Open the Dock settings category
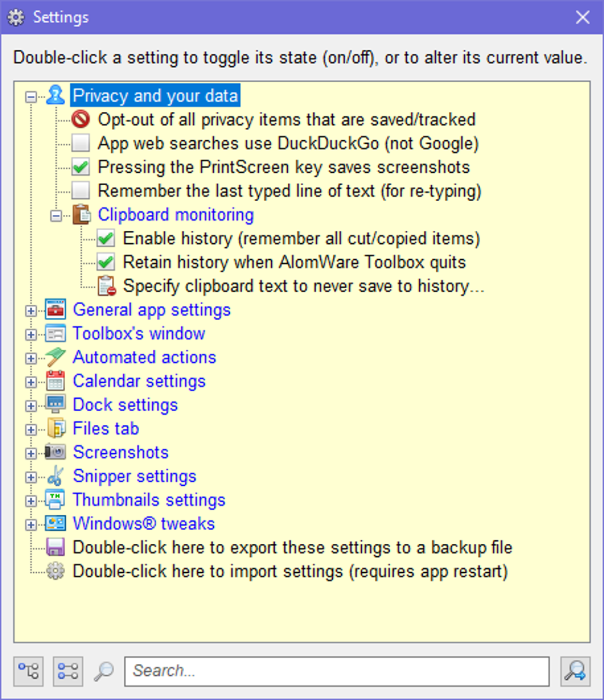604x700 pixels. point(125,404)
